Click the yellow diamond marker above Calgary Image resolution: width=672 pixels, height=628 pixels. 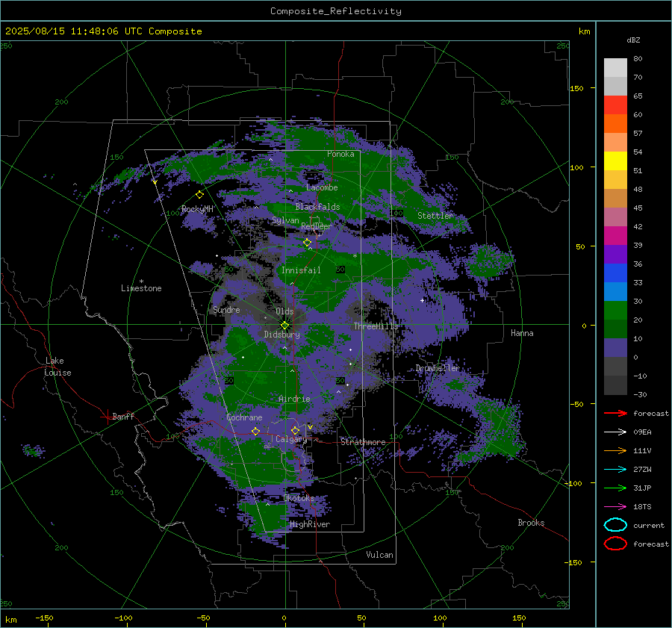[295, 430]
